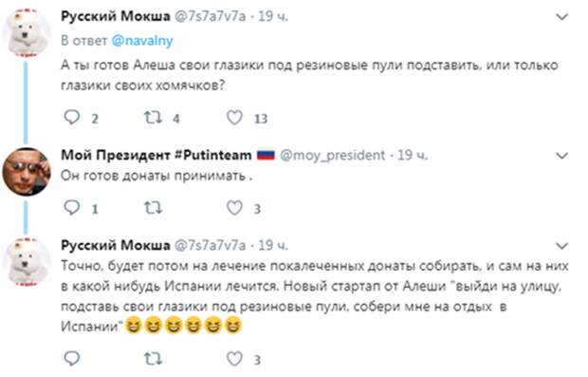
Task: Open Мой Президент #Putinteam display name
Action: (x=156, y=155)
